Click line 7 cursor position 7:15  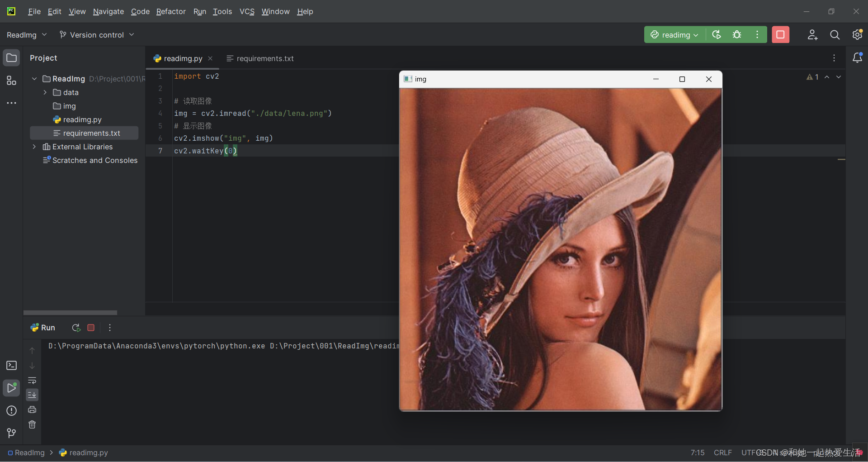point(697,452)
